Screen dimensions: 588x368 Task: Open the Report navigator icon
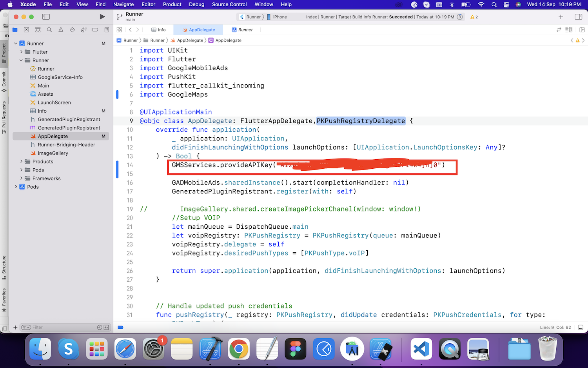click(107, 30)
